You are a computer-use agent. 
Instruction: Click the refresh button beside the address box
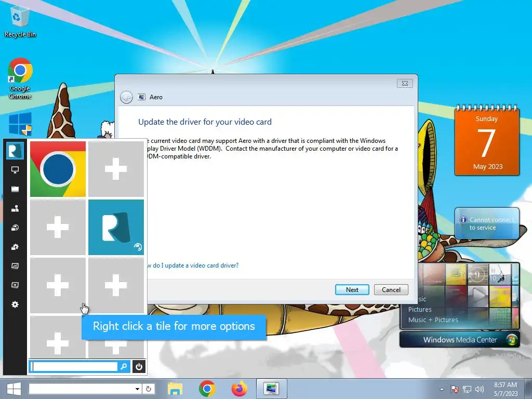click(x=149, y=389)
